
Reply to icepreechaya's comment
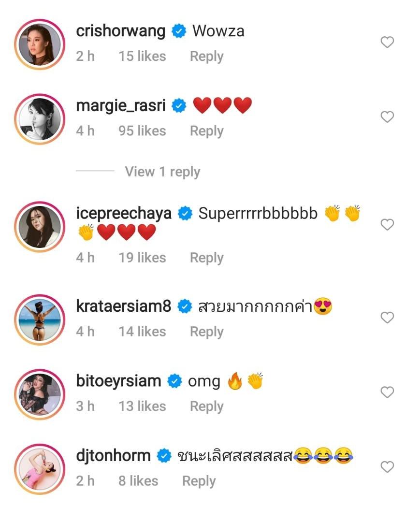click(206, 258)
